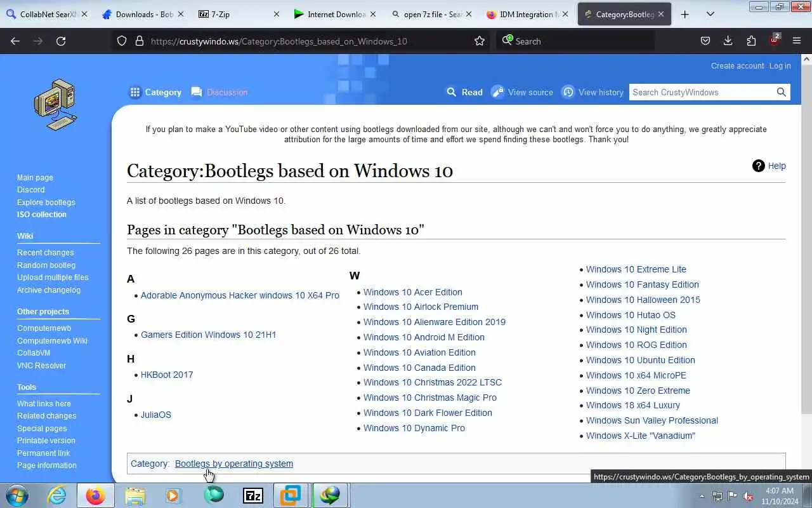The image size is (812, 508).
Task: Open Windows 10 Christmas 2022 LTSC
Action: pos(433,382)
